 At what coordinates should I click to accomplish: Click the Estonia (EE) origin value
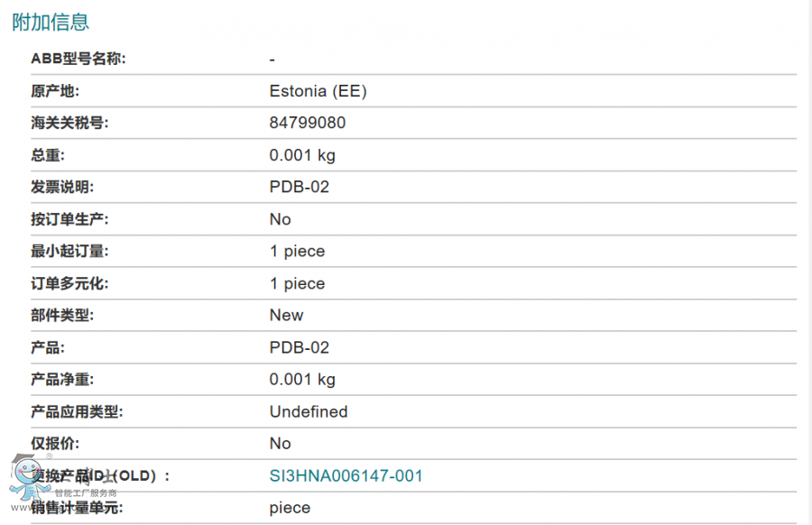[x=318, y=91]
